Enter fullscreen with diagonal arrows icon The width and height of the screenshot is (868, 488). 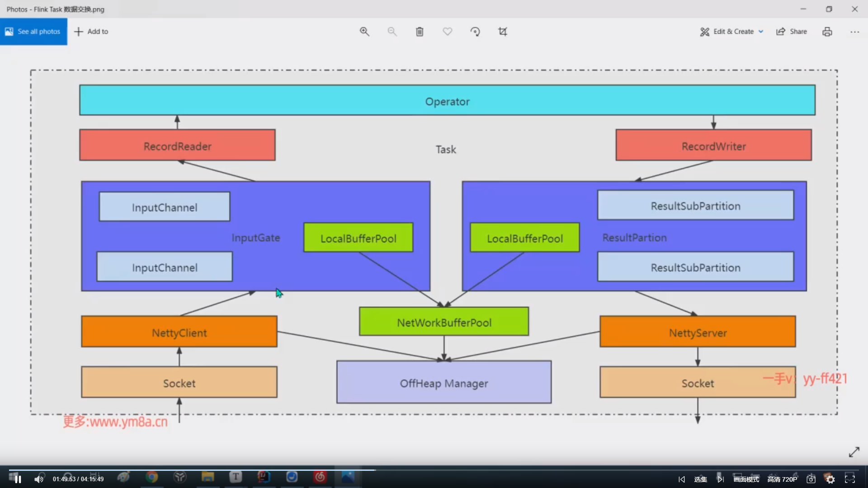(854, 452)
